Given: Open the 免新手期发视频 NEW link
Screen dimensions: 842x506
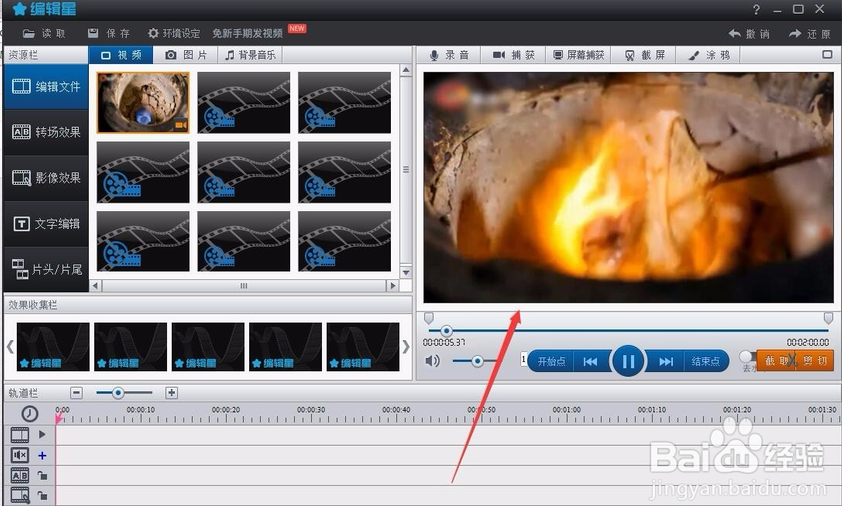Looking at the screenshot, I should tap(258, 32).
